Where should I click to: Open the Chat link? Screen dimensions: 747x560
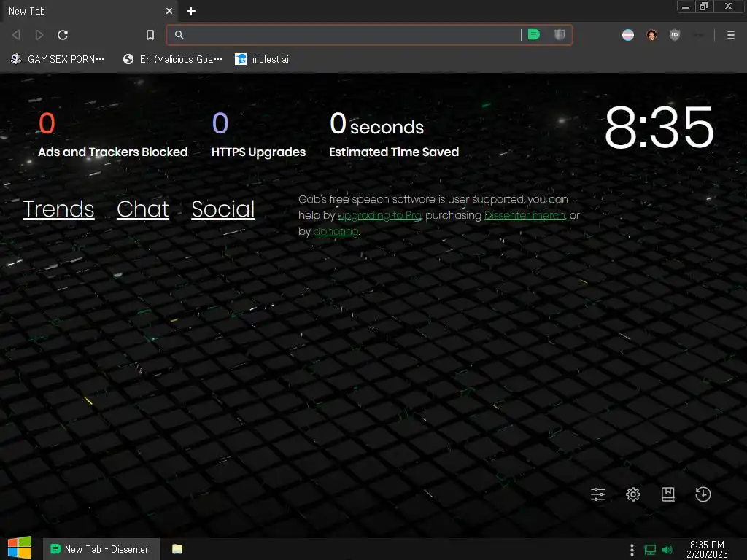coord(143,209)
